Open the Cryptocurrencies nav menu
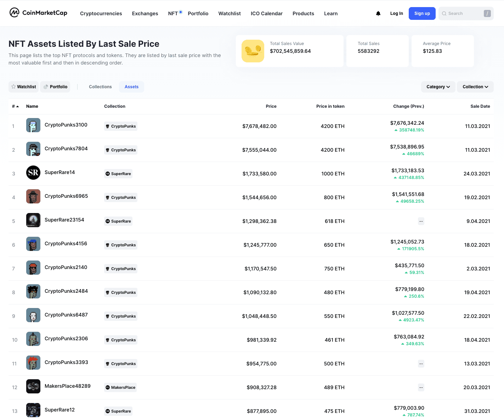 [101, 13]
